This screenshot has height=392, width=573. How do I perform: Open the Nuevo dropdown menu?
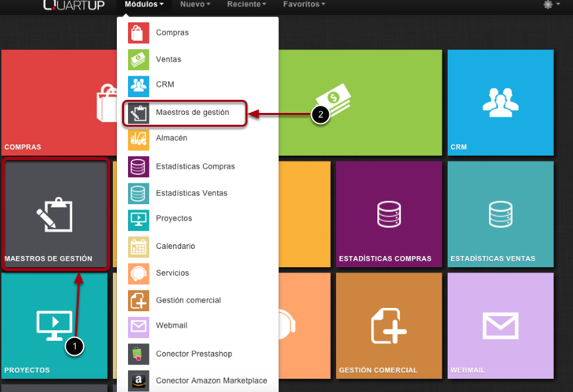[x=195, y=5]
